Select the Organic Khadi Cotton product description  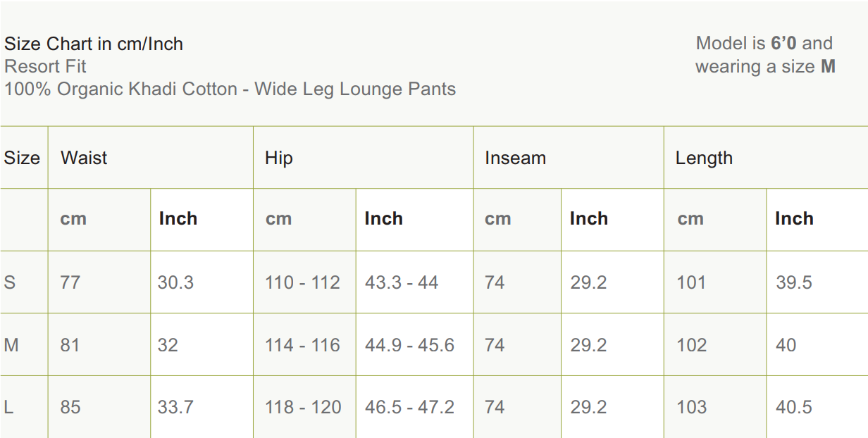(x=230, y=89)
